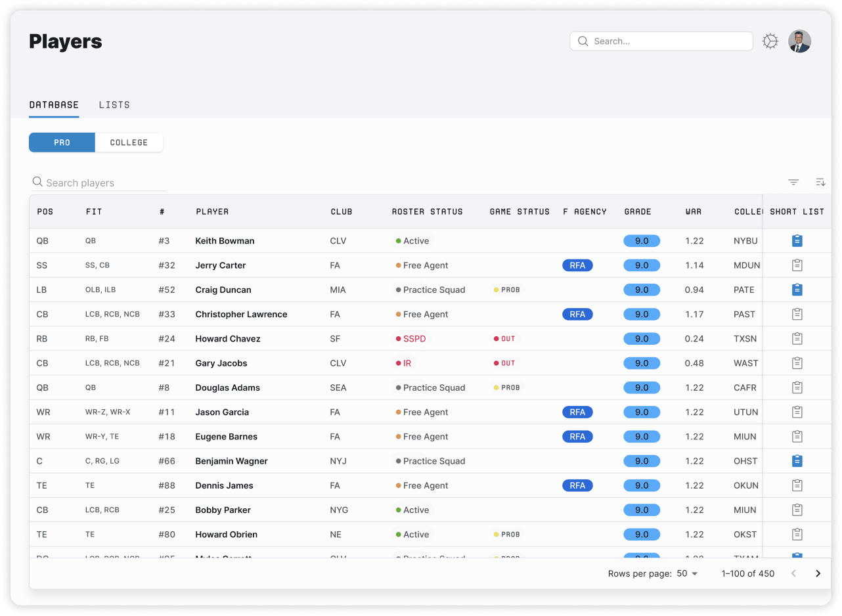Image resolution: width=842 pixels, height=616 pixels.
Task: Click RFA badge in Jerry Carter row
Action: [x=577, y=265]
